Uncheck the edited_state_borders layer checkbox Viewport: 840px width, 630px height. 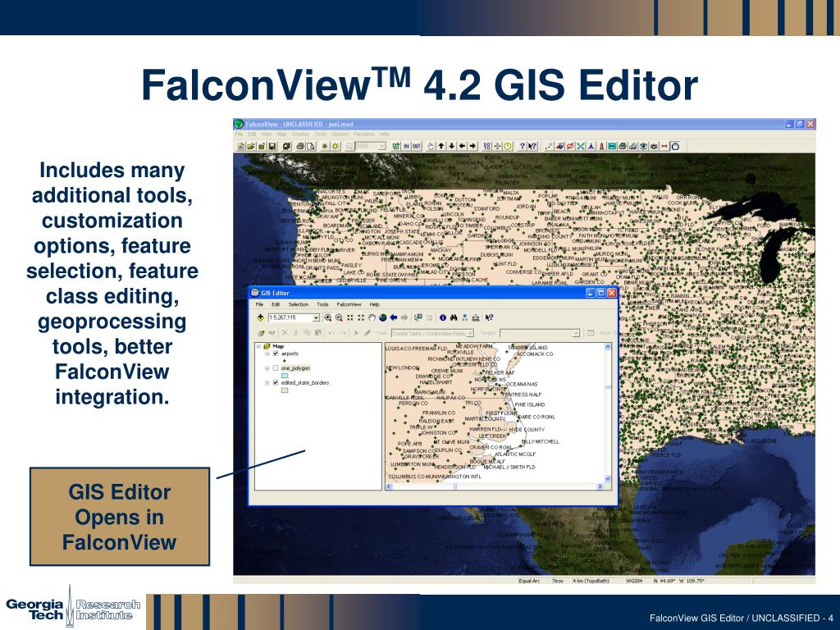(276, 382)
